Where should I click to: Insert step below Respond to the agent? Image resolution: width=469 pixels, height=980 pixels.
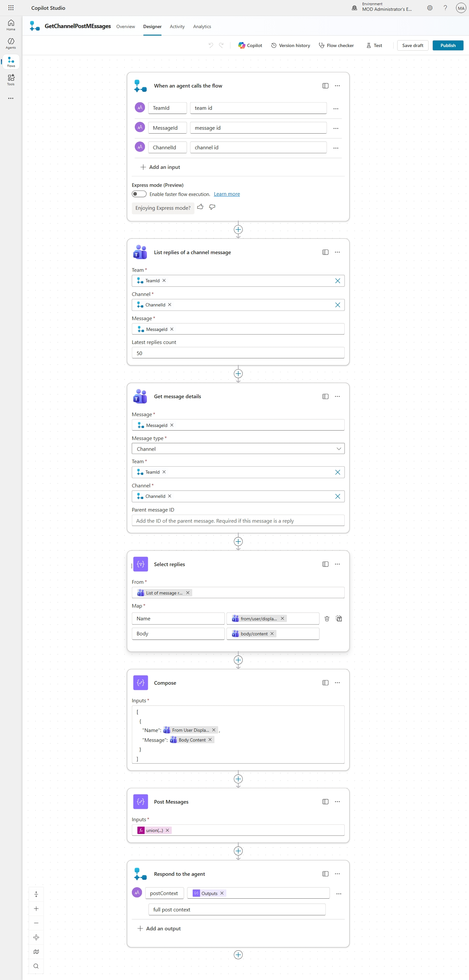238,955
